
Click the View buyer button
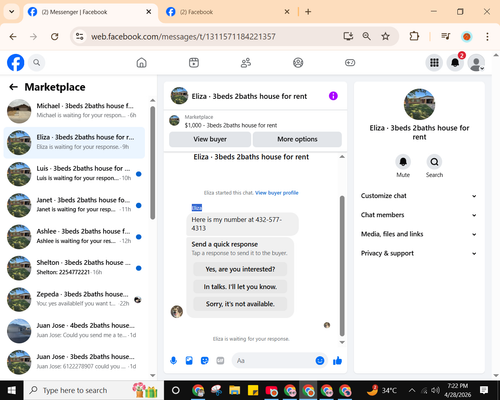pyautogui.click(x=210, y=139)
